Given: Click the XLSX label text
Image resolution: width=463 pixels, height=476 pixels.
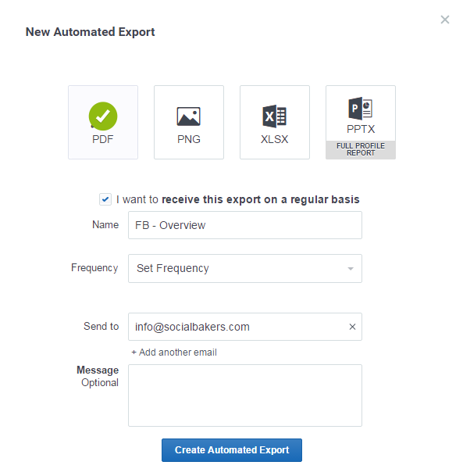Looking at the screenshot, I should pos(274,139).
